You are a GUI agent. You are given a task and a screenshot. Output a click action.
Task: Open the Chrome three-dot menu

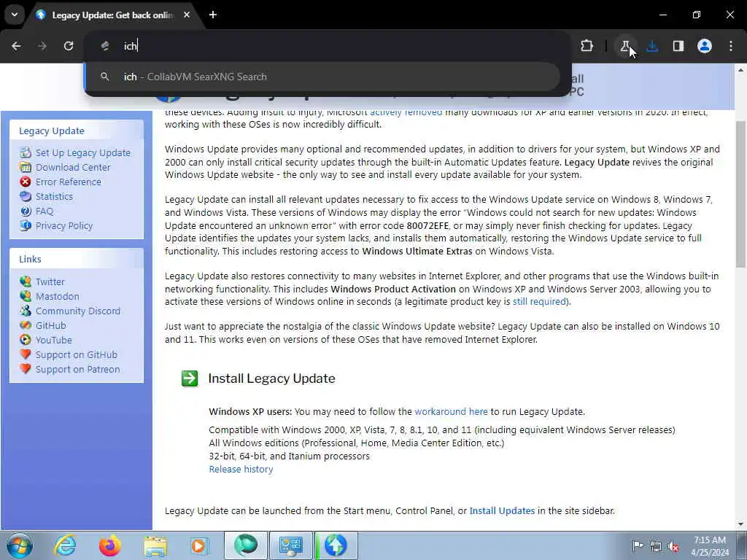tap(731, 46)
